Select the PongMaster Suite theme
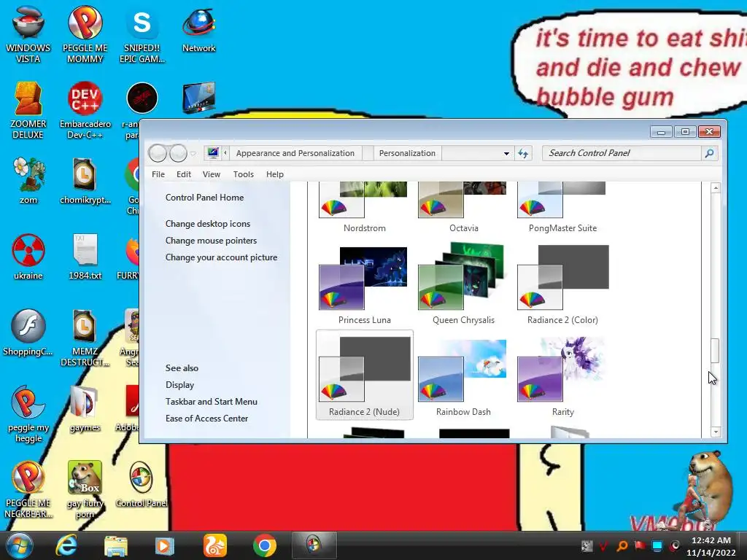Image resolution: width=747 pixels, height=560 pixels. (562, 208)
